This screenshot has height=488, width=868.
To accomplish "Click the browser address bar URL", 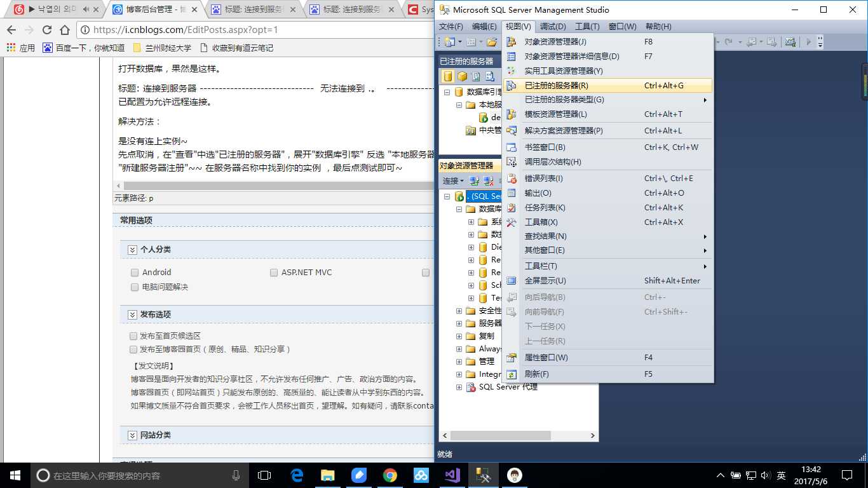I will (186, 30).
